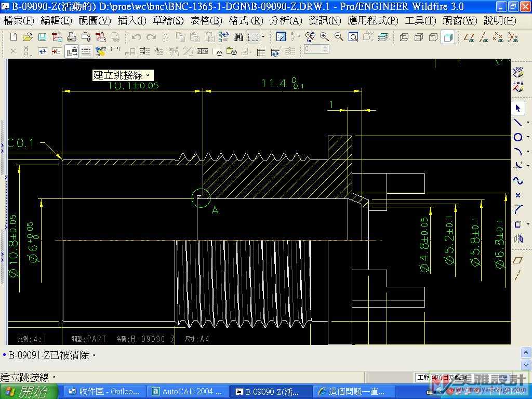
Task: Open the 檔案(F) menu
Action: [x=19, y=21]
